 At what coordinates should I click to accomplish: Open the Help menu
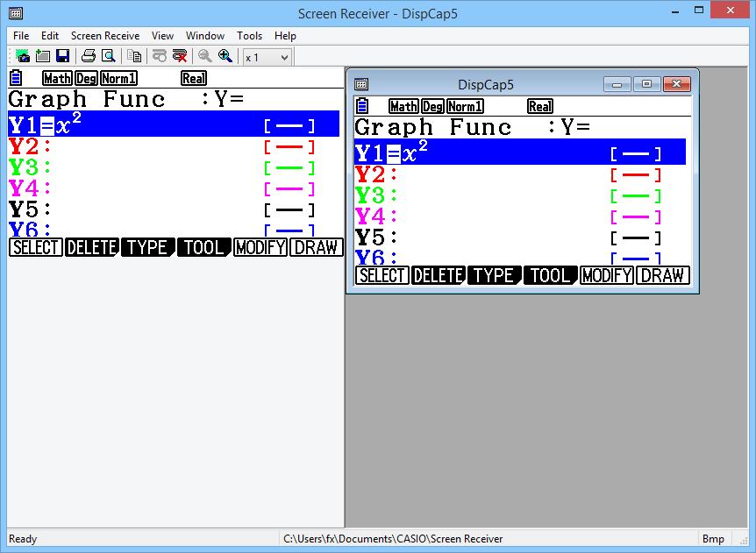[285, 36]
